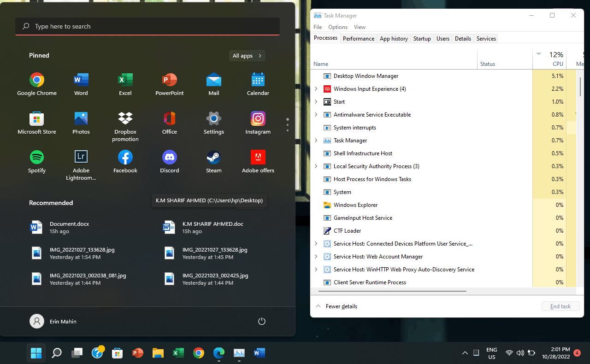This screenshot has width=590, height=364.
Task: Expand Local Security Authority Process group
Action: point(316,166)
